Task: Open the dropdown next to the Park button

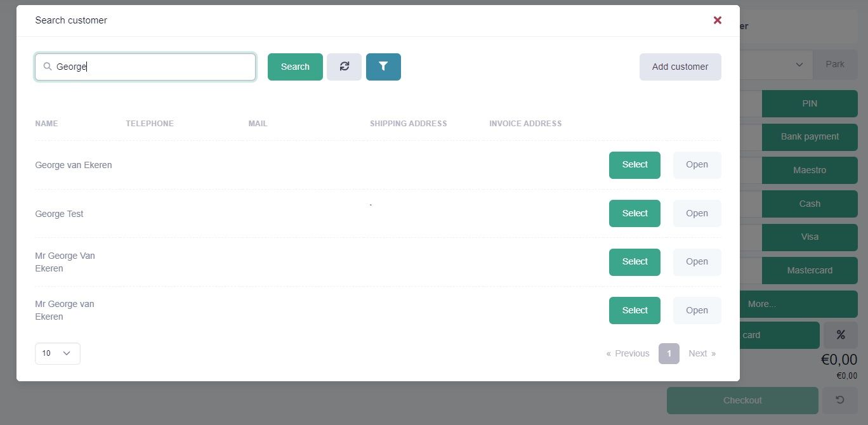Action: coord(799,65)
